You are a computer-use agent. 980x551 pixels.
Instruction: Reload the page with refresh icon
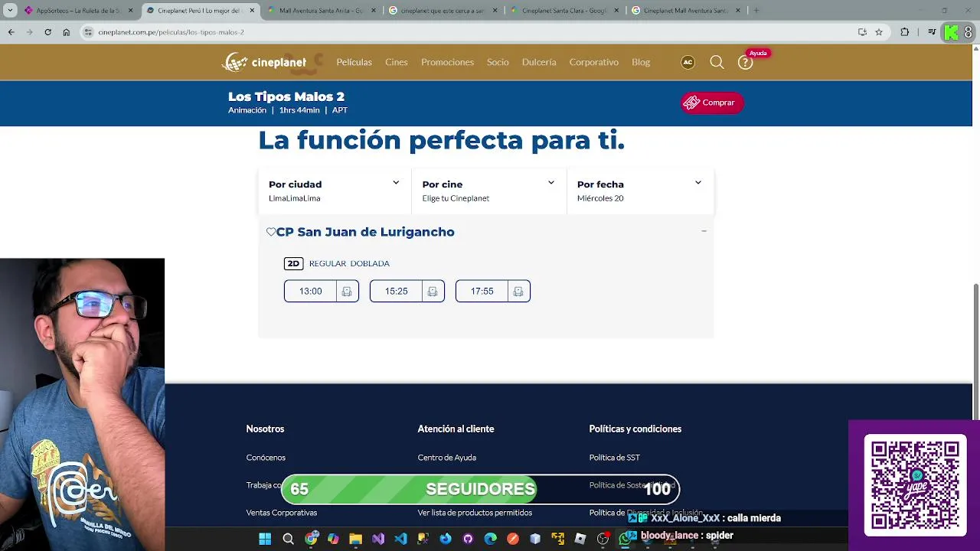coord(47,32)
